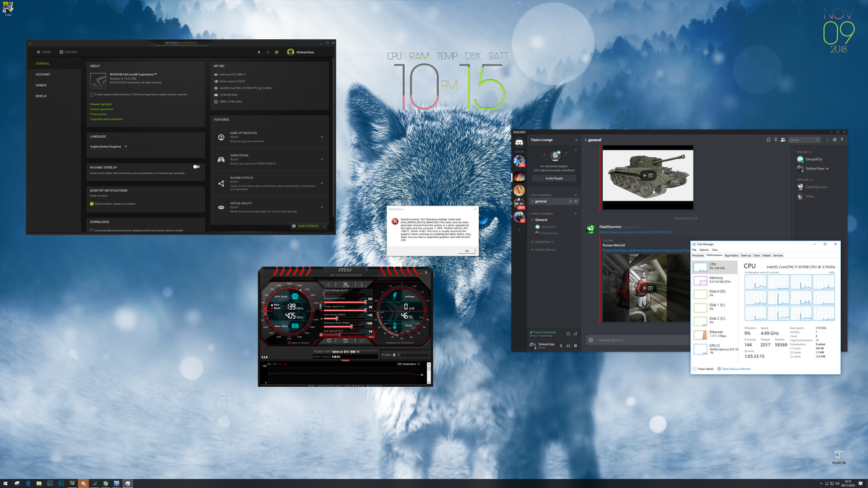Click create text channel plus icon
Viewport: 868px width, 488px height.
tap(576, 195)
